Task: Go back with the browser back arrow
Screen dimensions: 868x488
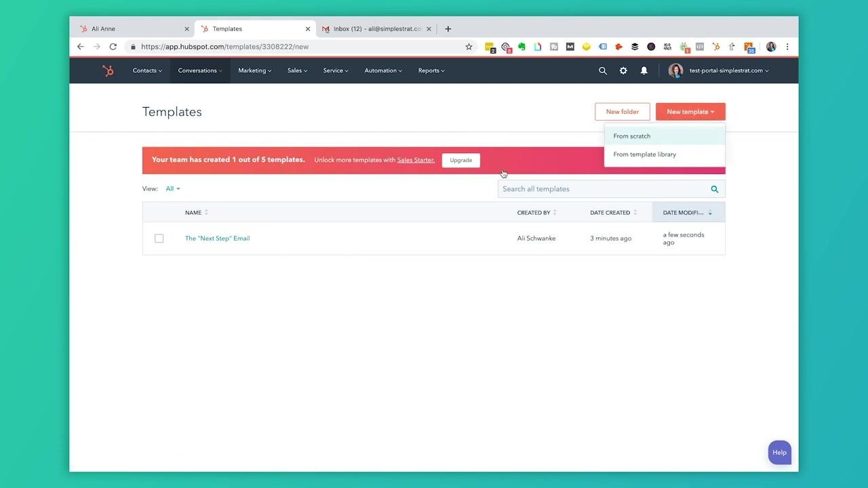Action: point(81,47)
